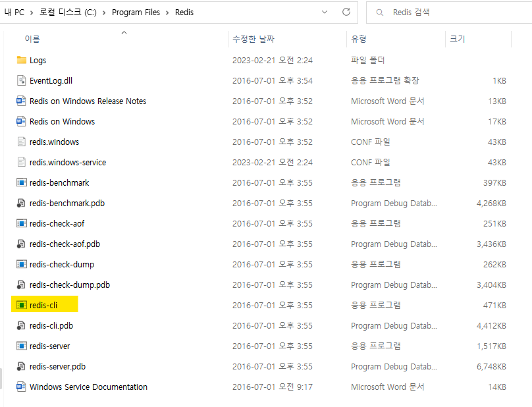Select Windows Service Documentation file name
532x407 pixels.
click(88, 387)
